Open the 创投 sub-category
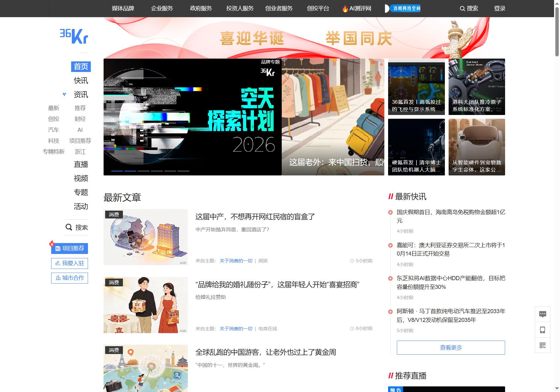 (54, 119)
